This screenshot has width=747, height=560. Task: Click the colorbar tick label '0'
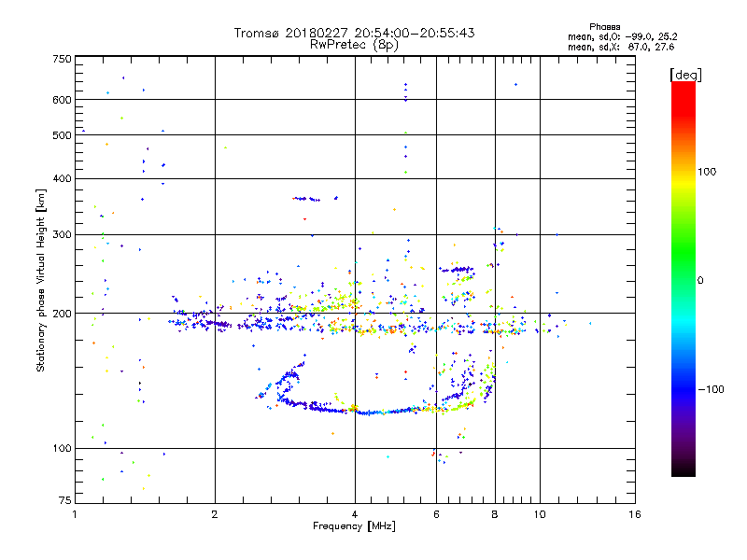pos(700,281)
